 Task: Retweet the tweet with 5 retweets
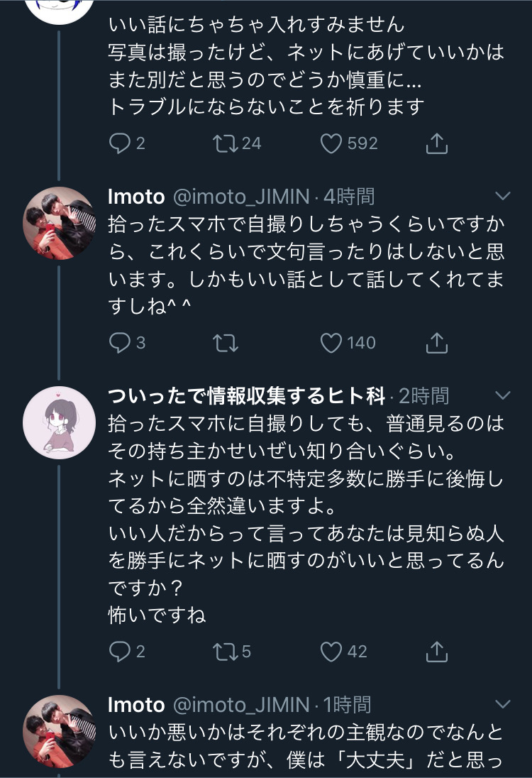tap(225, 651)
